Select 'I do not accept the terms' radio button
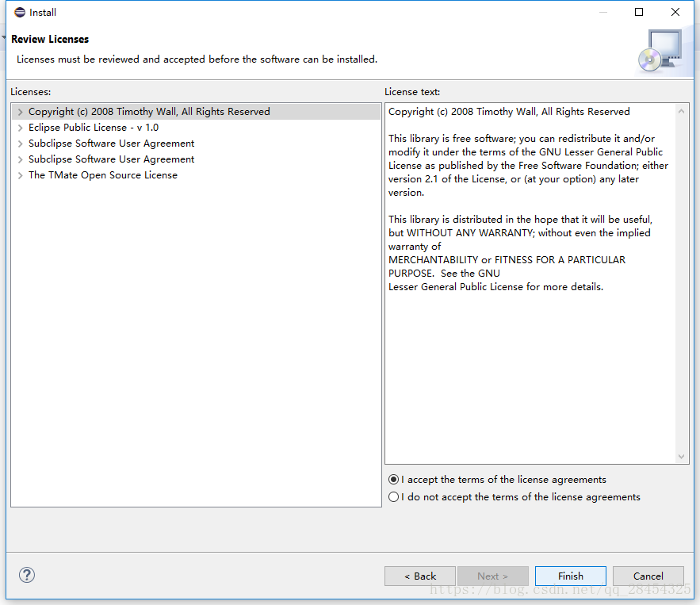This screenshot has height=605, width=700. pos(393,497)
